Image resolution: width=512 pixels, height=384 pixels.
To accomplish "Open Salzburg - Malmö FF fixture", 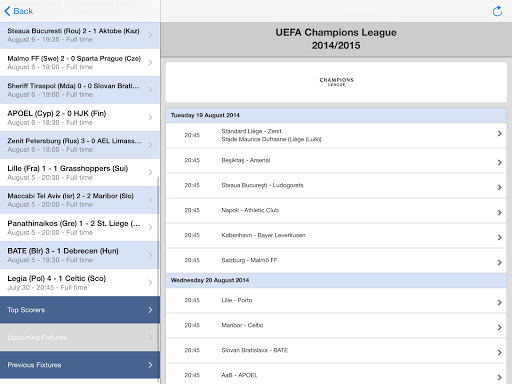I will 336,261.
